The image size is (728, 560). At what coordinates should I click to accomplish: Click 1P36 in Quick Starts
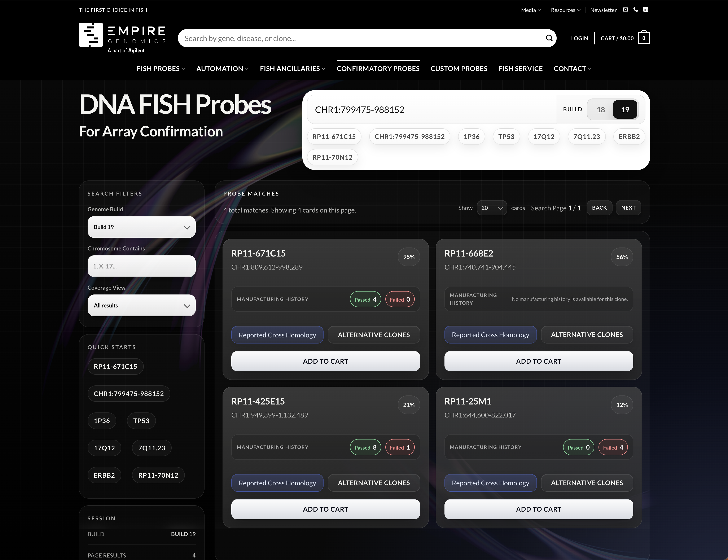pyautogui.click(x=102, y=421)
